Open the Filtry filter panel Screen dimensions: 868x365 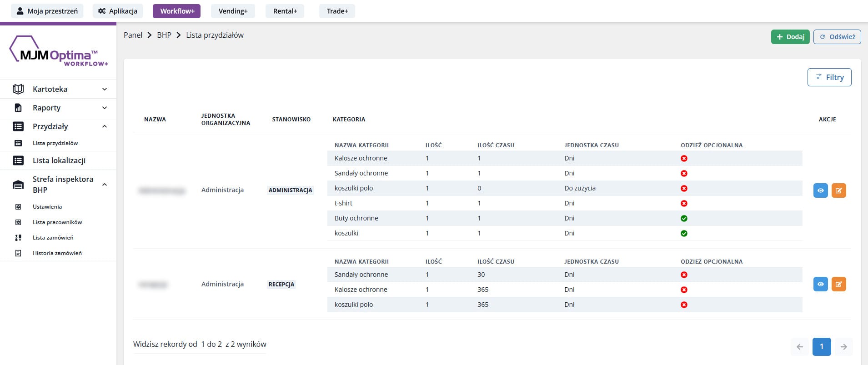[829, 77]
